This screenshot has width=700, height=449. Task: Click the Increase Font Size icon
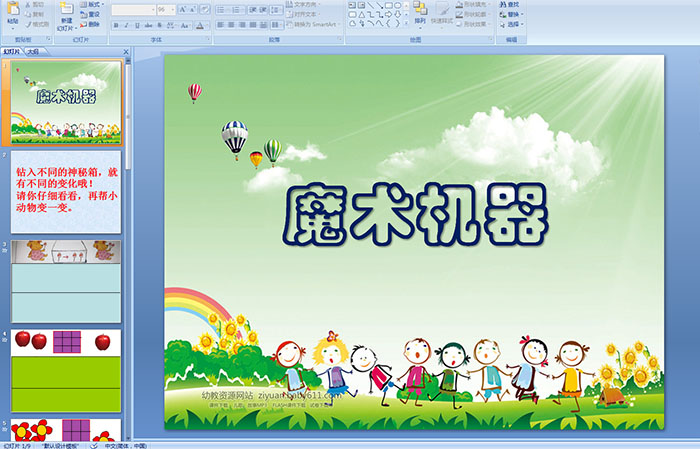[x=183, y=10]
